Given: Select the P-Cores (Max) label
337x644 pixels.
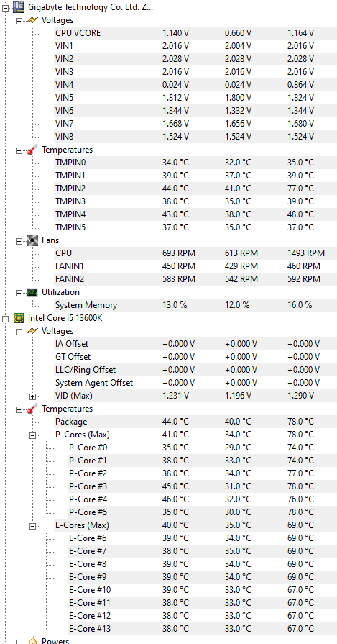Looking at the screenshot, I should [x=82, y=435].
